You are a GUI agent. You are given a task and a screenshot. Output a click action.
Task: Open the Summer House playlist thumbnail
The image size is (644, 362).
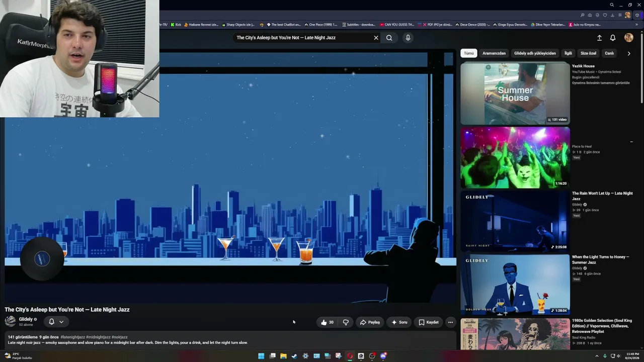pyautogui.click(x=515, y=94)
